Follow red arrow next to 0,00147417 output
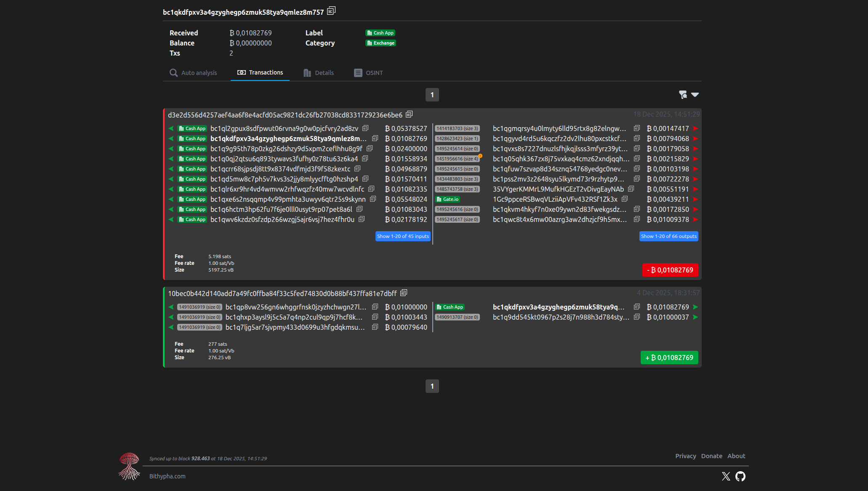Screen dimensions: 868x491 (695, 128)
